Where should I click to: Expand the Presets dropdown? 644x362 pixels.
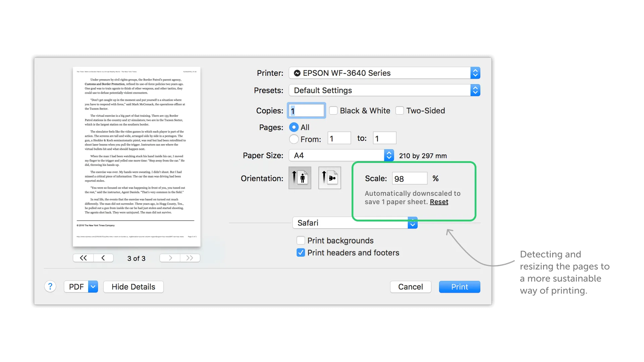click(x=384, y=90)
